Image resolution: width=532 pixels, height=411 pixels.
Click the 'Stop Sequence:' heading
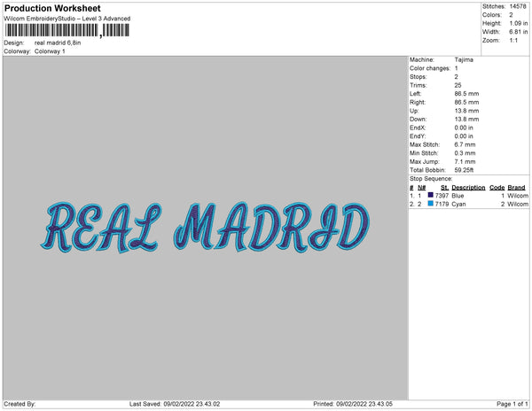pos(431,179)
